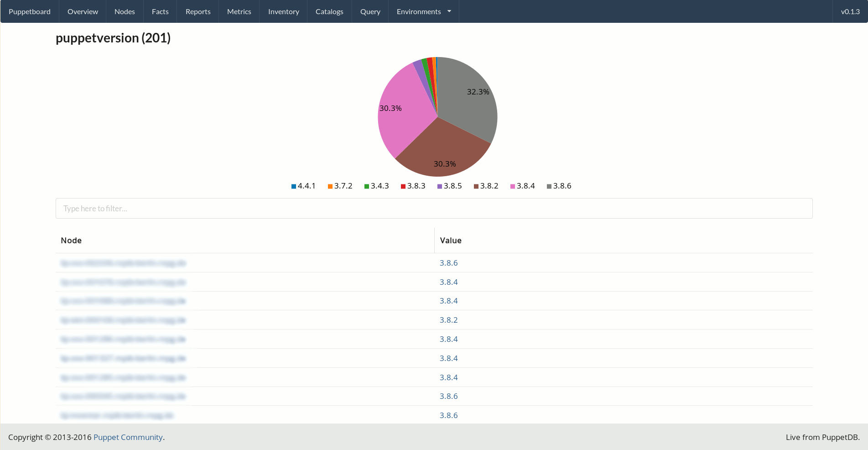Click the Puppetboard brand link
The width and height of the screenshot is (868, 450).
[30, 11]
